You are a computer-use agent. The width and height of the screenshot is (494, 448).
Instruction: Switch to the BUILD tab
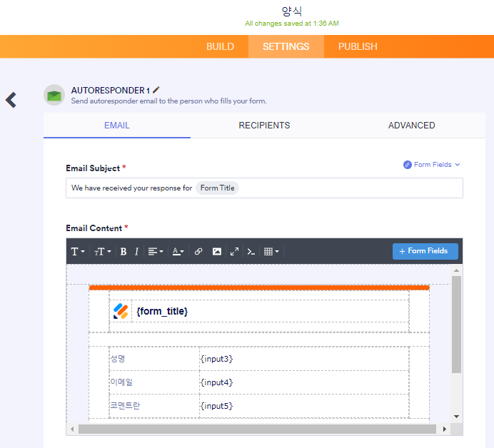coord(220,46)
